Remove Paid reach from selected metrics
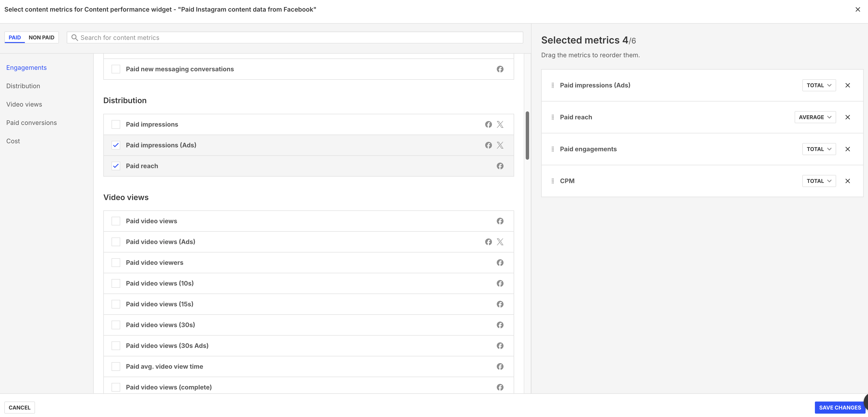This screenshot has height=417, width=868. (x=848, y=117)
